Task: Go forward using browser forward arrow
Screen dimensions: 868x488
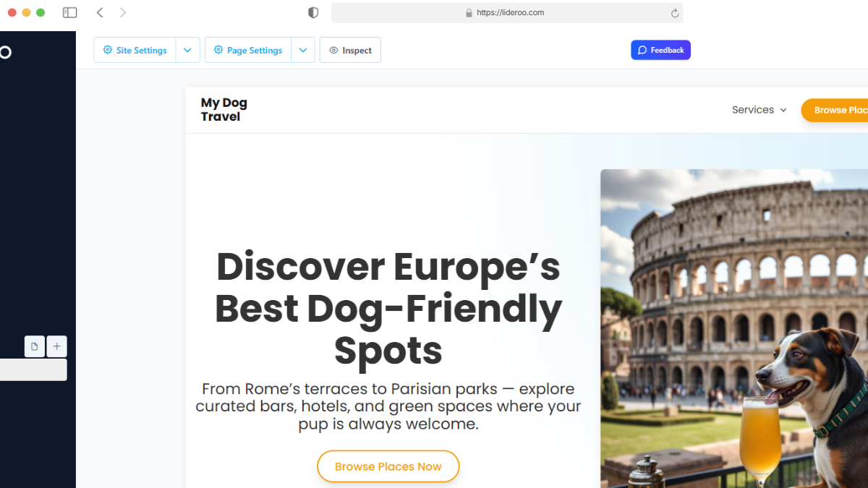Action: (123, 12)
